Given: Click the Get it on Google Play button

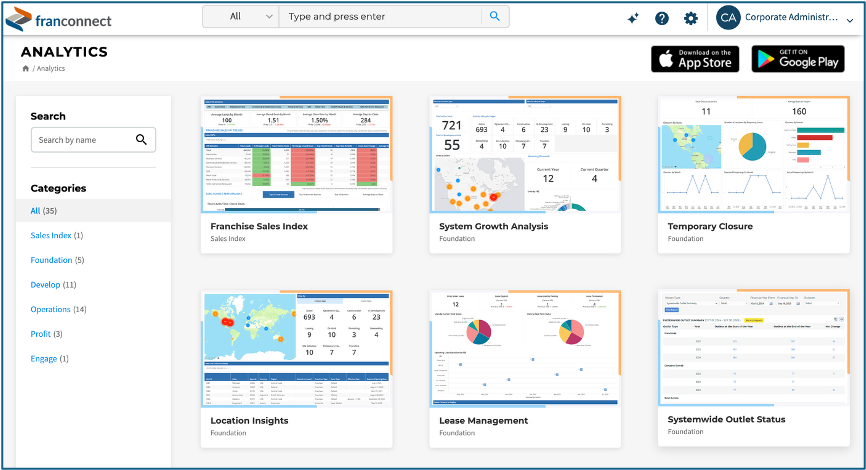Looking at the screenshot, I should pyautogui.click(x=798, y=59).
